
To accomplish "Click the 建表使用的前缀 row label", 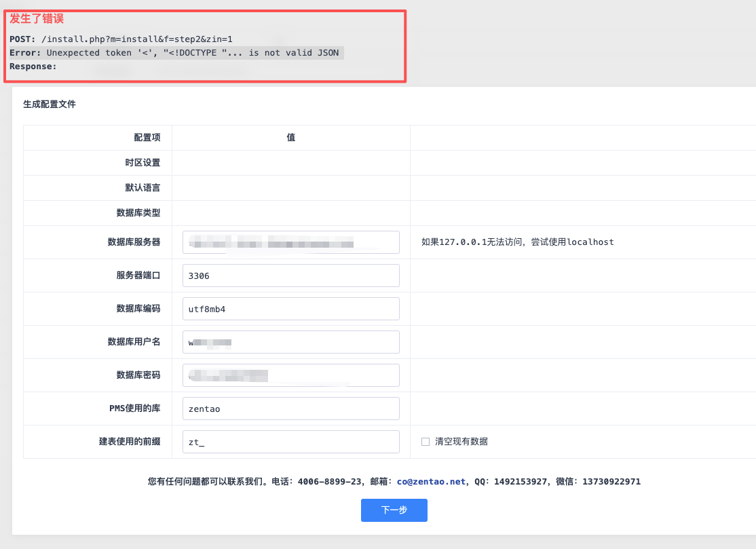I will 130,442.
